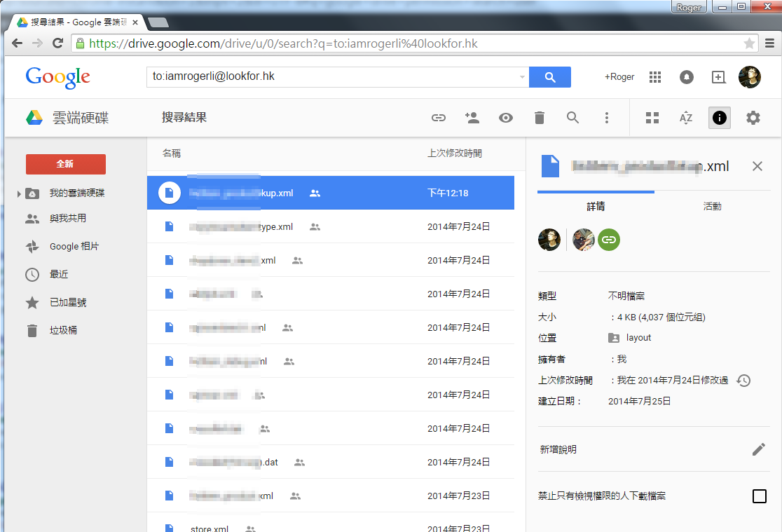Click the address bar URL

[283, 44]
